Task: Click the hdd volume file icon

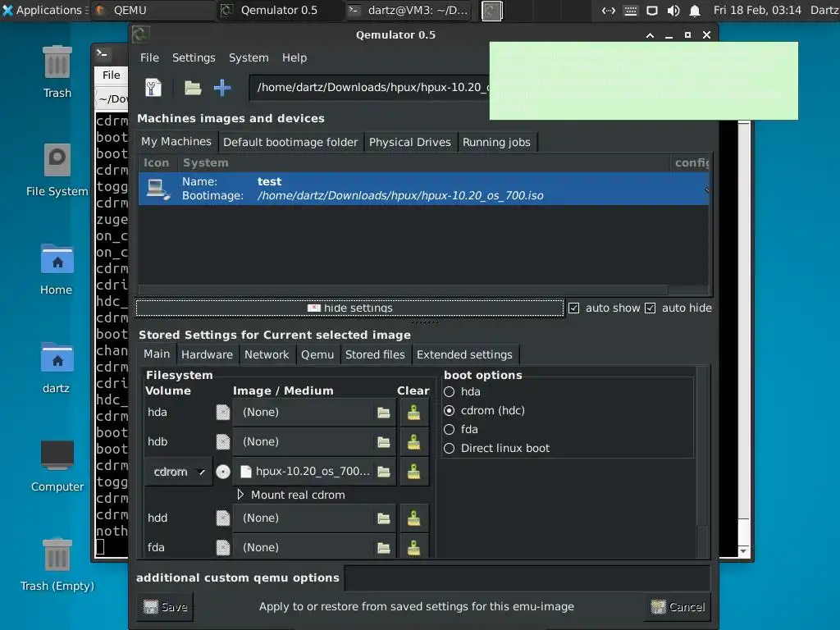Action: click(x=223, y=518)
